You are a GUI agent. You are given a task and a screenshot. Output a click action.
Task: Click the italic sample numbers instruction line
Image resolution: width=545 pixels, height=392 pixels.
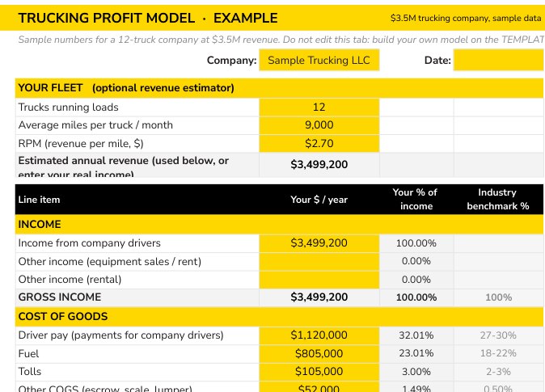[x=281, y=40]
